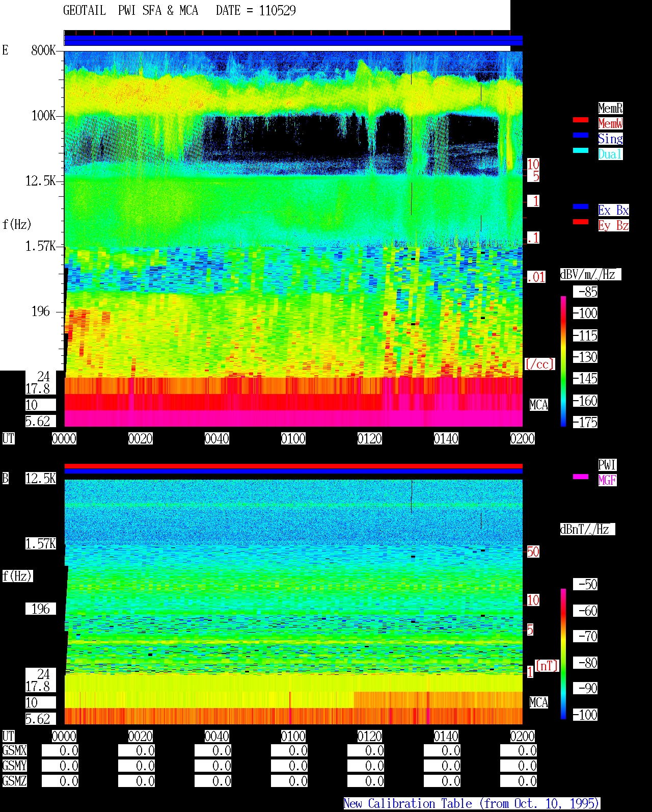Click the GSMZ row label

[14, 781]
